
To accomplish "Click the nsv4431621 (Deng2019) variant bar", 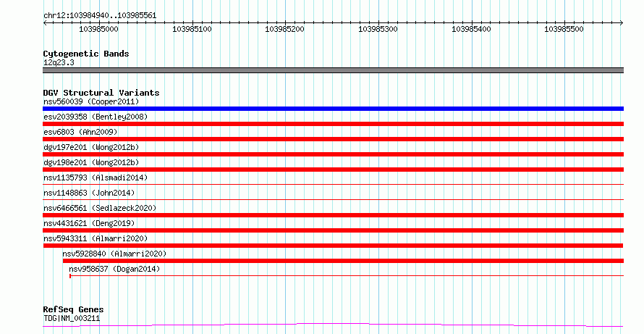I will pyautogui.click(x=333, y=230).
